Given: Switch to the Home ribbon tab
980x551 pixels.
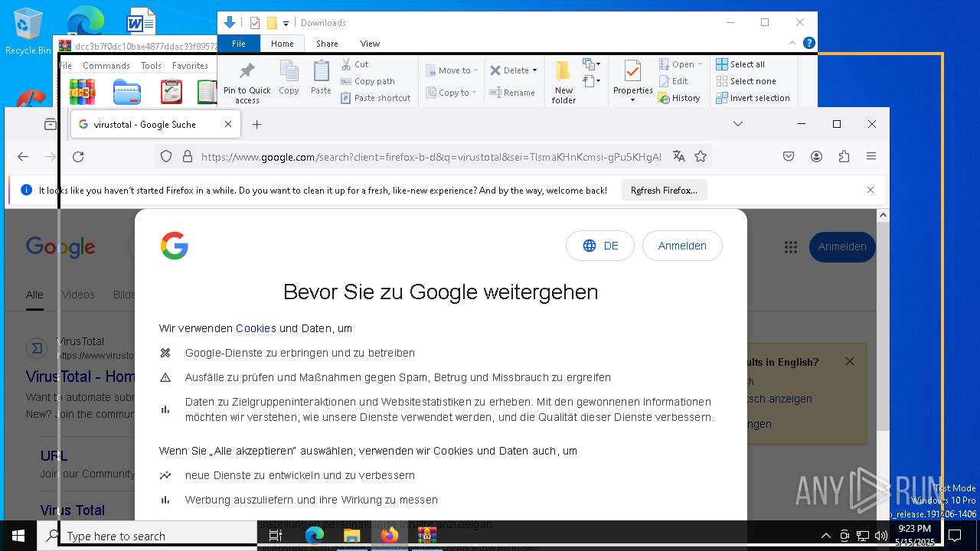Looking at the screenshot, I should click(x=282, y=44).
